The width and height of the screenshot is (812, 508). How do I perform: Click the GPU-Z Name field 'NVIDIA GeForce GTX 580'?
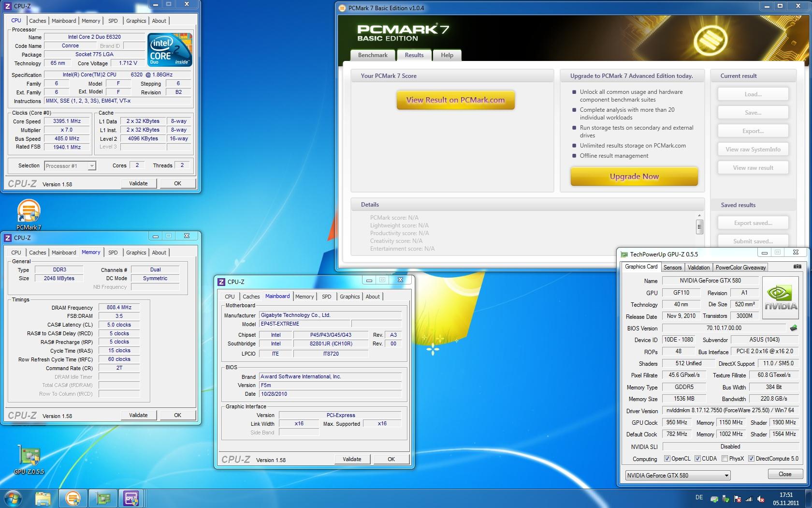[710, 281]
